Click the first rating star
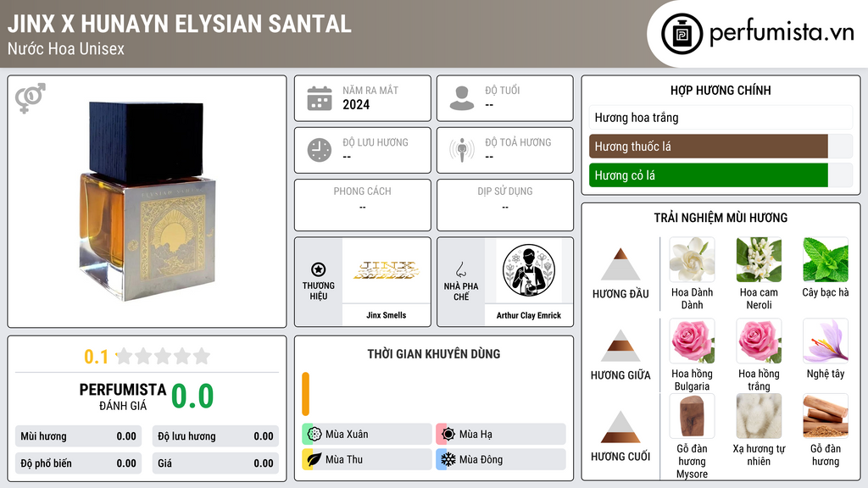Viewport: 868px width, 488px height. (124, 356)
